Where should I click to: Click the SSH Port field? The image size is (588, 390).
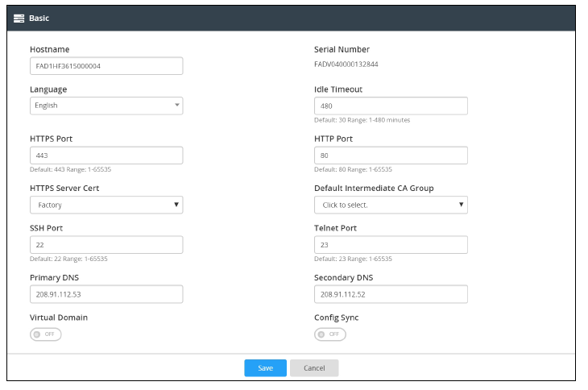(106, 245)
